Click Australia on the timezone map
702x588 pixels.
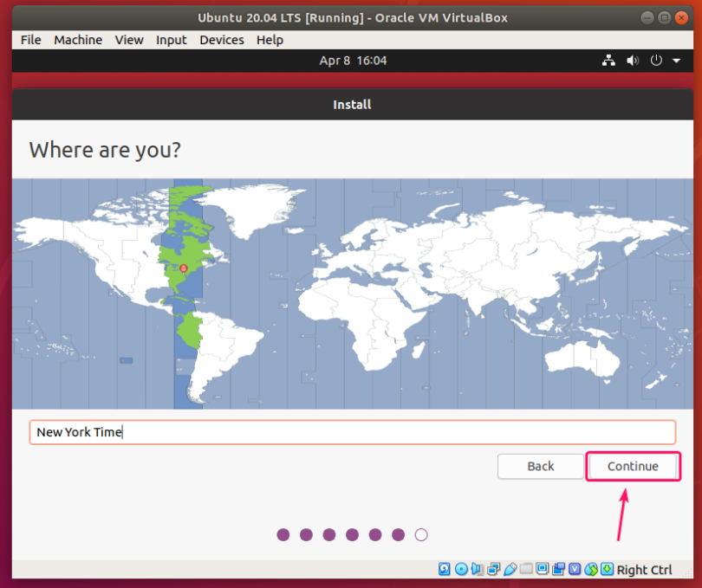(582, 358)
